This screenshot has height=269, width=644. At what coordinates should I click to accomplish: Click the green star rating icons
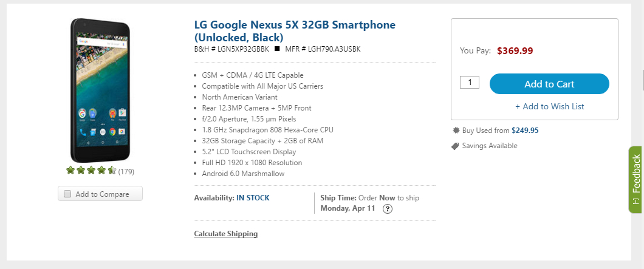tap(91, 170)
